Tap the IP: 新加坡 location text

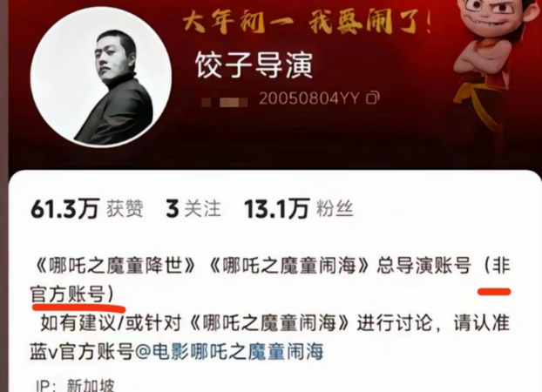pyautogui.click(x=75, y=385)
